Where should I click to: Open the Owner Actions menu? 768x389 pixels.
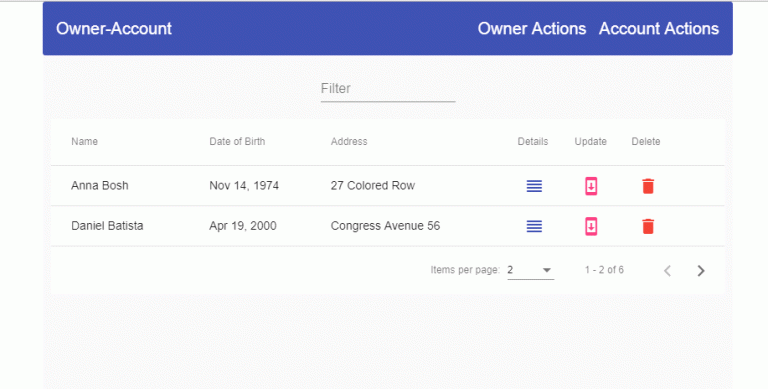pos(532,28)
